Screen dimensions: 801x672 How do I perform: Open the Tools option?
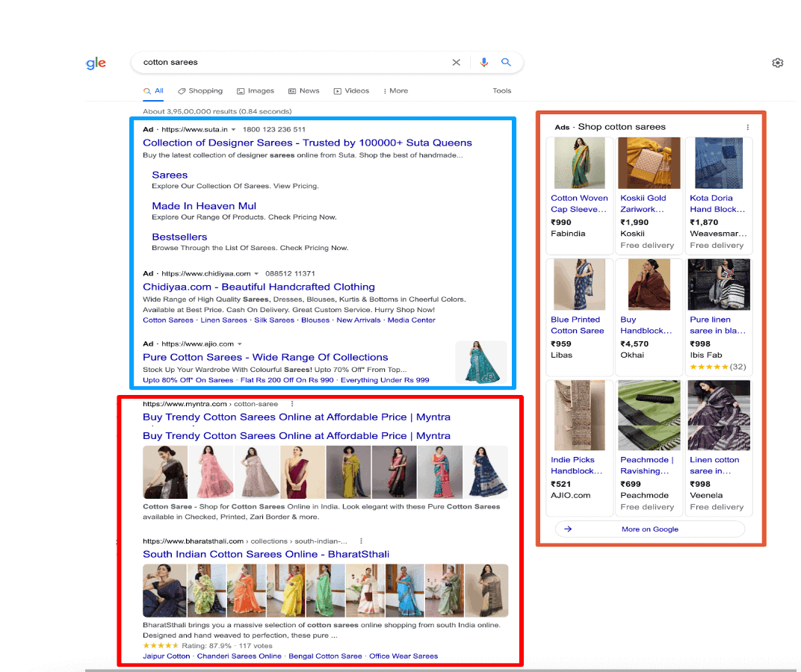(501, 91)
